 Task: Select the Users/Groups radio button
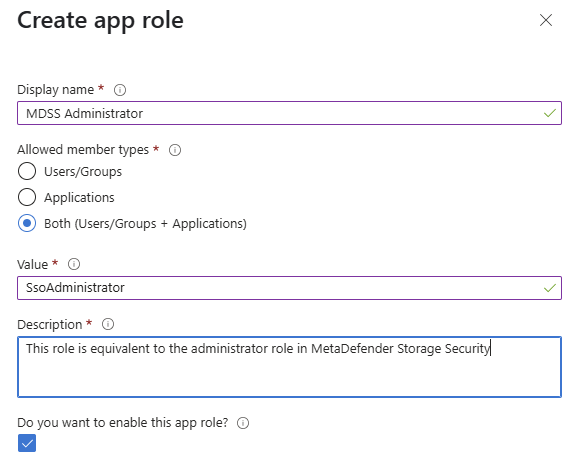click(x=27, y=171)
